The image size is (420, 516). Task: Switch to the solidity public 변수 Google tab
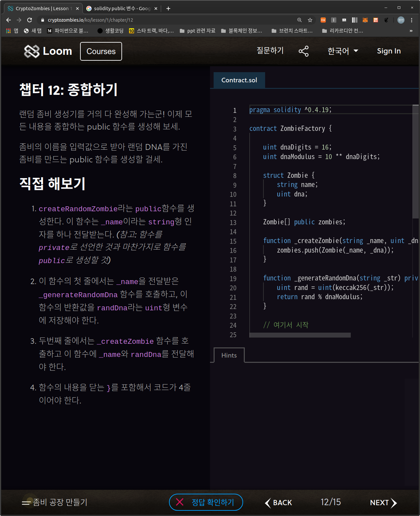pyautogui.click(x=122, y=9)
